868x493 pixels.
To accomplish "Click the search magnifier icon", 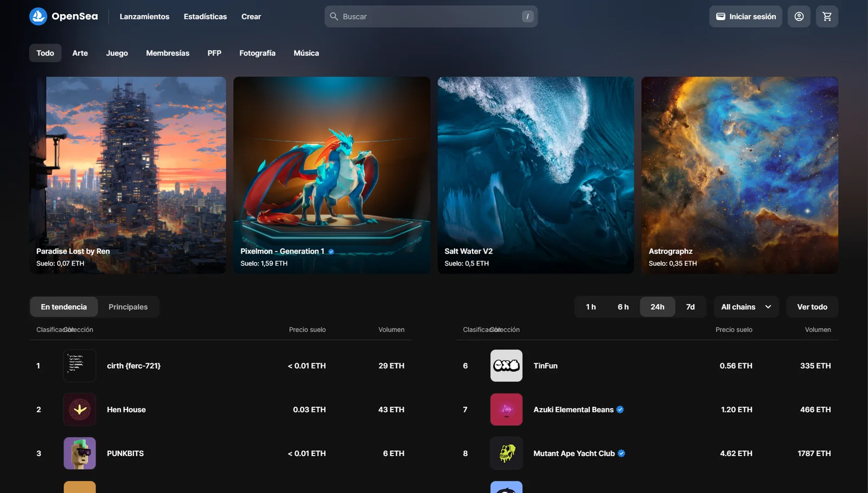I will (x=334, y=16).
